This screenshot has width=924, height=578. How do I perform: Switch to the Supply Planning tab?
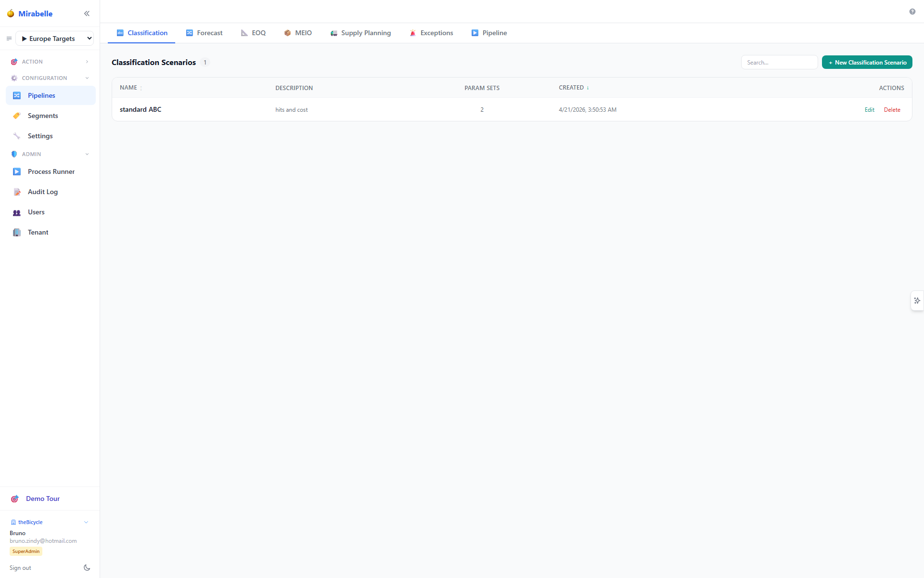[360, 33]
